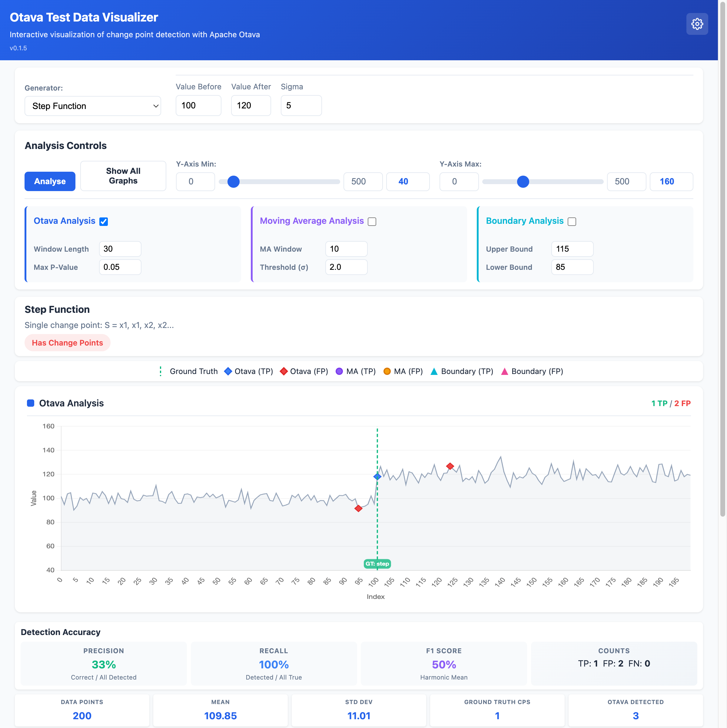The image size is (727, 728).
Task: Click the Has Change Points badge
Action: pyautogui.click(x=68, y=343)
